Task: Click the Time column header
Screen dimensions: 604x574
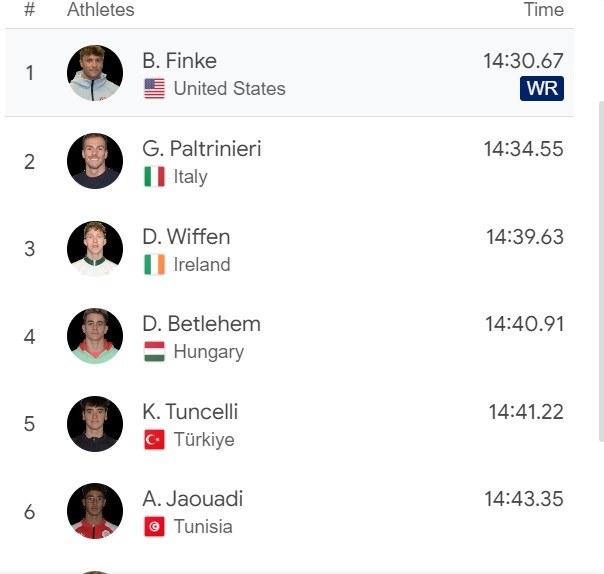Action: click(544, 10)
